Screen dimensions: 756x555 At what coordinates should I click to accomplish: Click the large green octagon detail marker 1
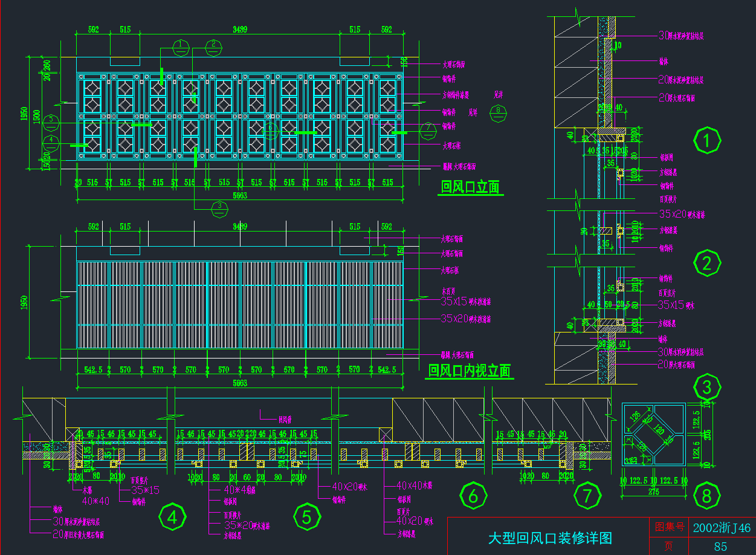click(706, 141)
